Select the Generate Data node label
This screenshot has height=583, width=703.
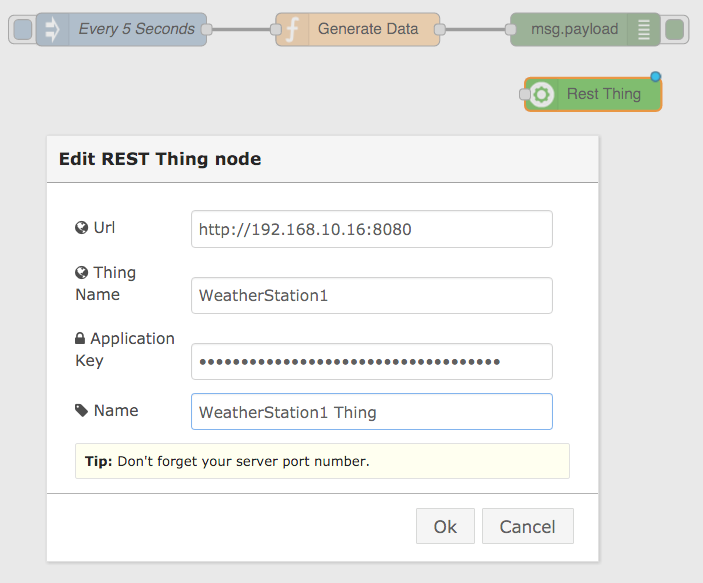368,29
